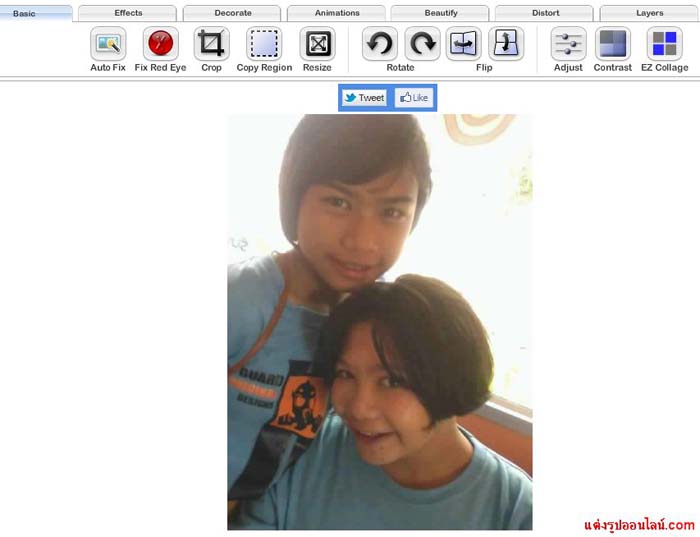Screen dimensions: 700x537
Task: Rotate the image counterclockwise
Action: (x=379, y=44)
